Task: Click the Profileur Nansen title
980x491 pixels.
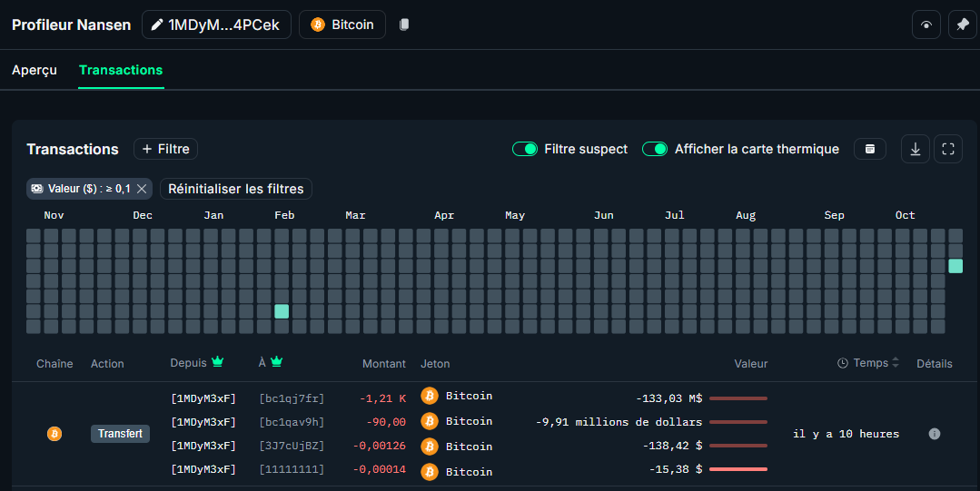Action: click(71, 25)
